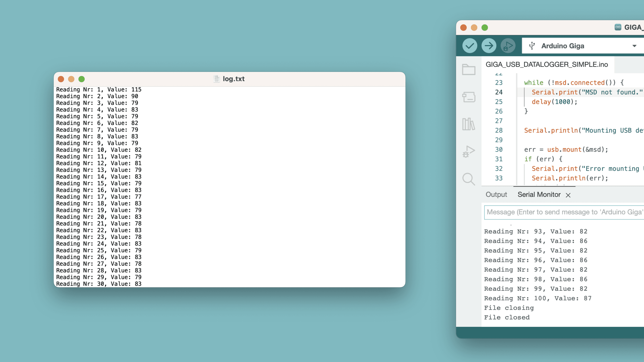Image resolution: width=644 pixels, height=362 pixels.
Task: Open the Debug panel in sidebar
Action: (469, 151)
